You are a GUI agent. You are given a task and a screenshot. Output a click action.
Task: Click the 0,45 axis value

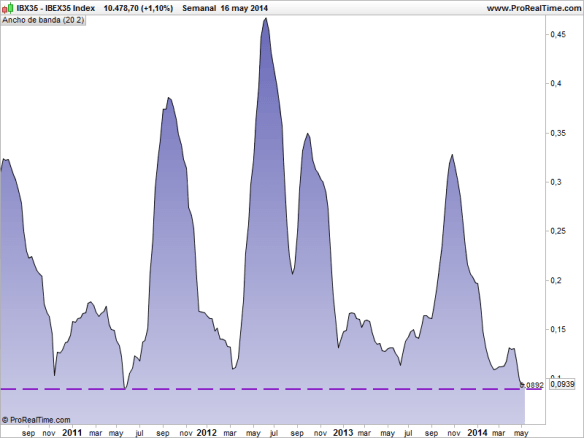558,35
